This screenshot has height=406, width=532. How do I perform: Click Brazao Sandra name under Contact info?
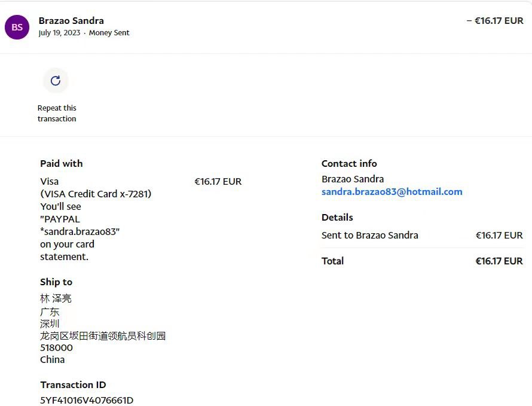353,179
